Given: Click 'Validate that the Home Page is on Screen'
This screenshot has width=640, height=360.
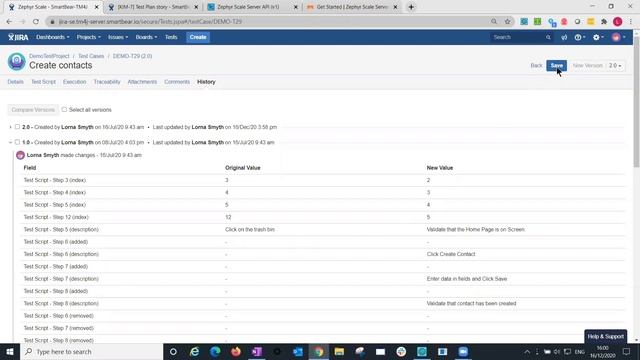Looking at the screenshot, I should 476,229.
